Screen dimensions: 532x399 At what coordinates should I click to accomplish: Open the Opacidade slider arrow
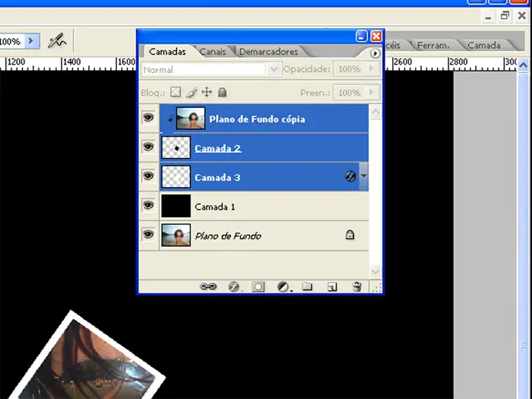point(372,69)
